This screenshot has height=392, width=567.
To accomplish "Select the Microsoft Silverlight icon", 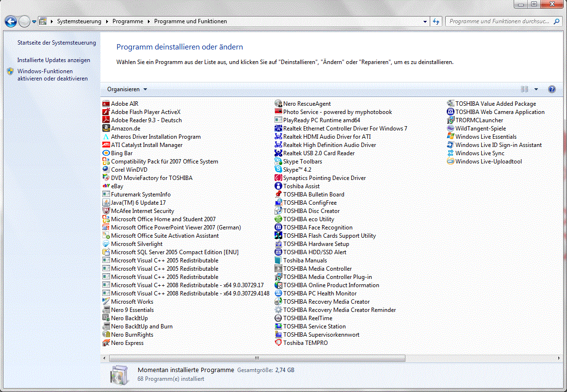I will [x=106, y=244].
